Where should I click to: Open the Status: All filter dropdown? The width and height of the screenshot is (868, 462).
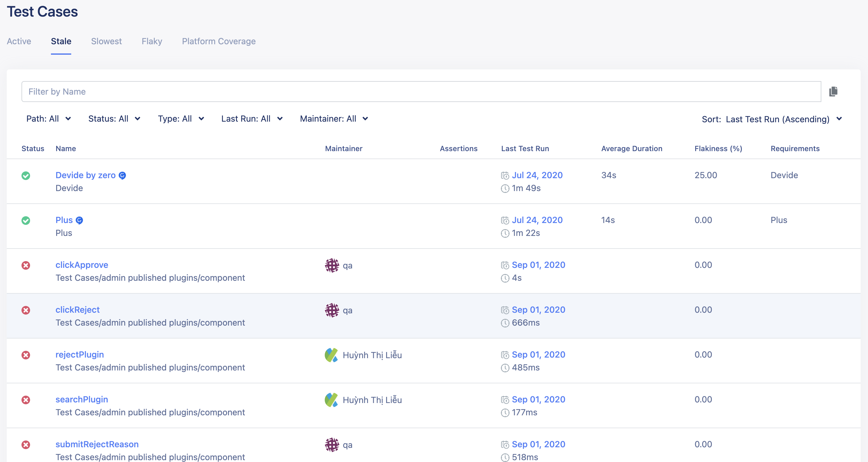114,119
